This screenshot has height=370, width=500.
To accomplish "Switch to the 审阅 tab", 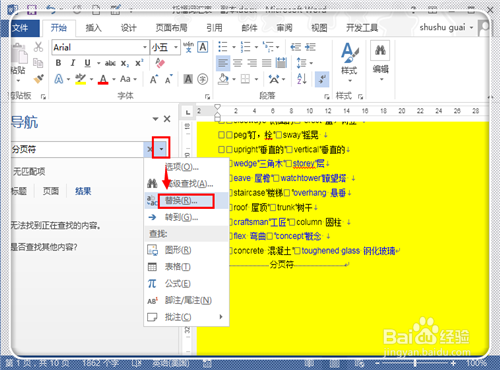I will [284, 28].
